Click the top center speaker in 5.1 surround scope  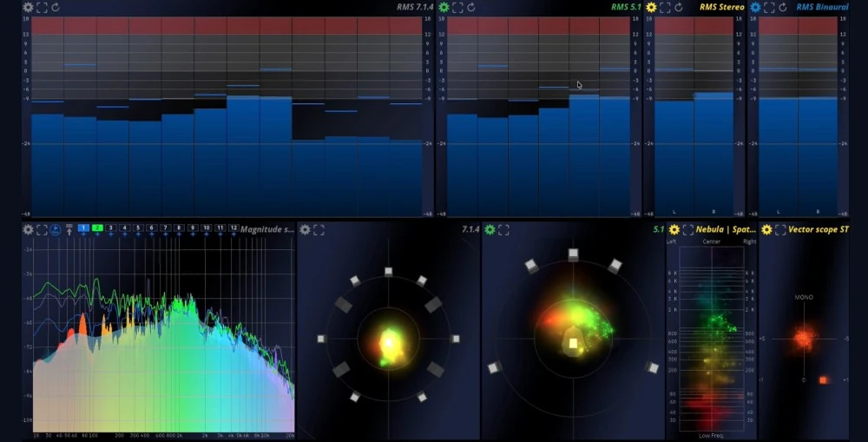point(573,254)
